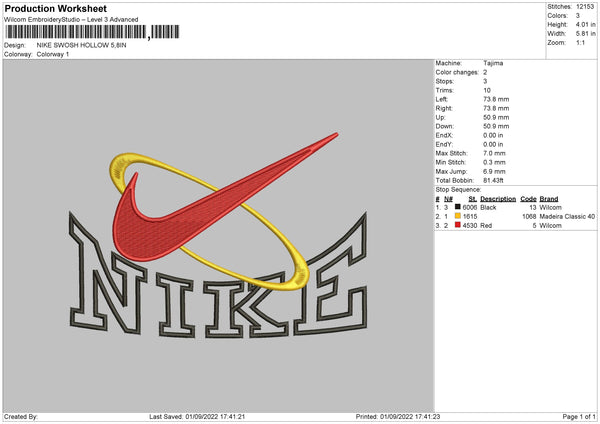Click the Up value 50.9 mm
The image size is (600, 424).
pyautogui.click(x=496, y=117)
